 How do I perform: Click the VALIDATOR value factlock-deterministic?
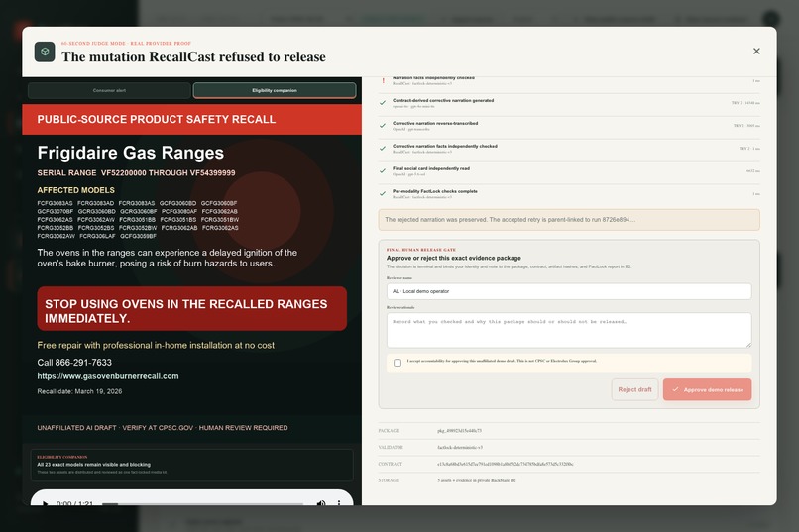tap(460, 448)
